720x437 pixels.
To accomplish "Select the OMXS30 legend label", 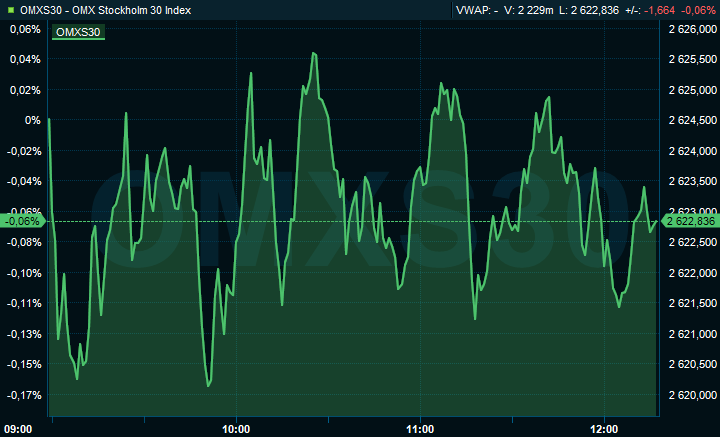I will point(78,32).
